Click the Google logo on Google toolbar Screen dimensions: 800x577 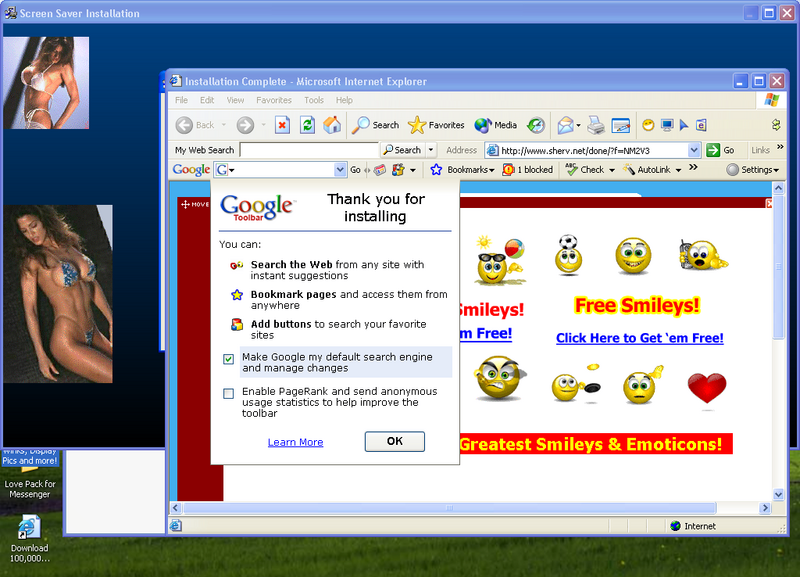191,169
